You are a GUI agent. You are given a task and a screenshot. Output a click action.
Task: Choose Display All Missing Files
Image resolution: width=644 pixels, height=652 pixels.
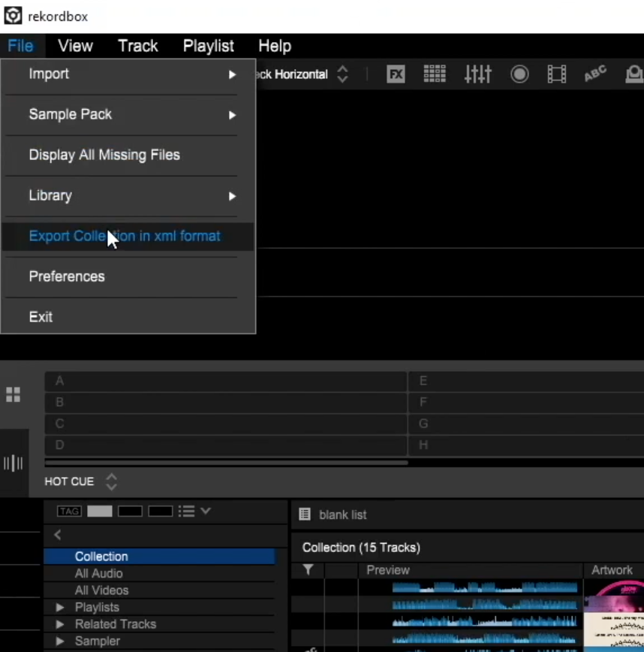tap(128, 155)
